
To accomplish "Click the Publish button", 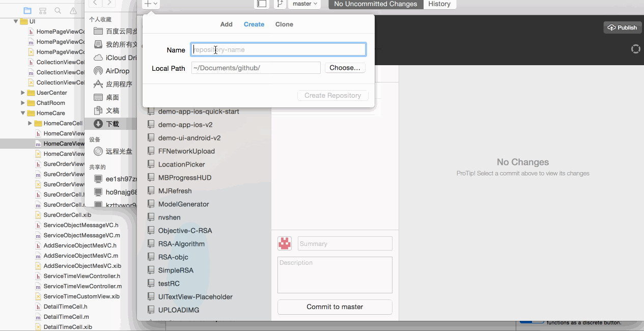I will (x=623, y=27).
